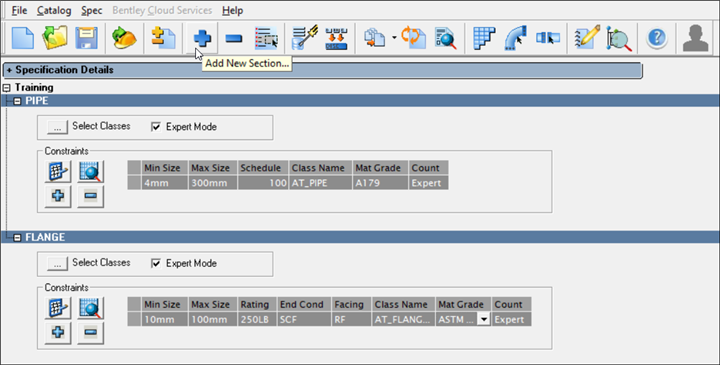Click the plus-minus document toolbar icon
Screen dimensions: 720x365
click(x=163, y=38)
